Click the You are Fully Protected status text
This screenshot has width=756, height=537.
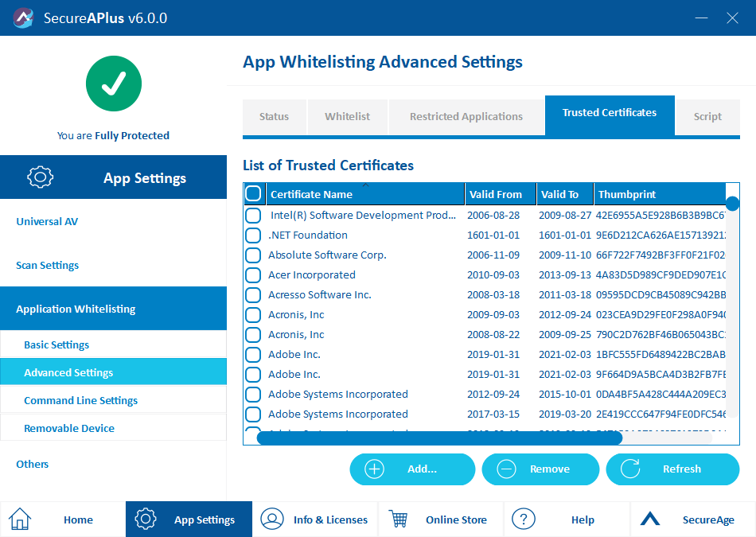(113, 135)
